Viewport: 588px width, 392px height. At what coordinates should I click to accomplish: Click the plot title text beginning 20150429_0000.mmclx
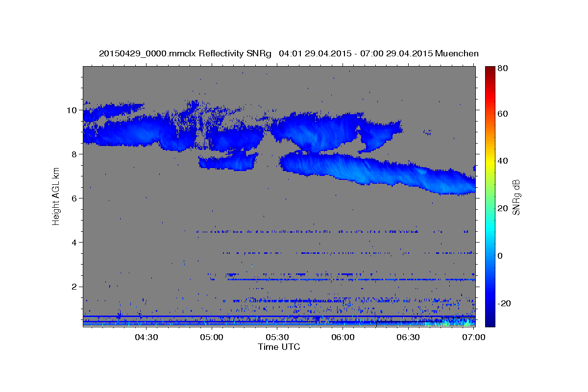(289, 54)
